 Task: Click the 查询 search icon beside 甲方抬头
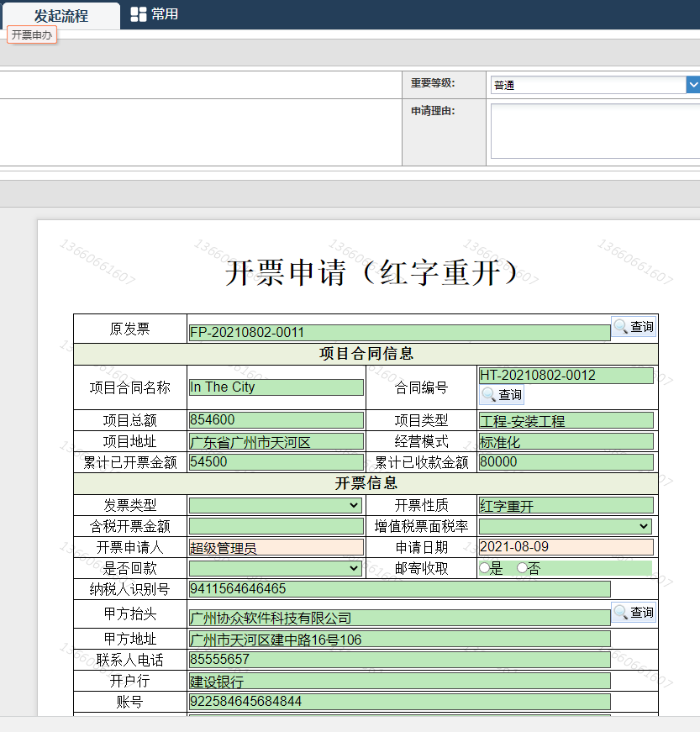(634, 613)
